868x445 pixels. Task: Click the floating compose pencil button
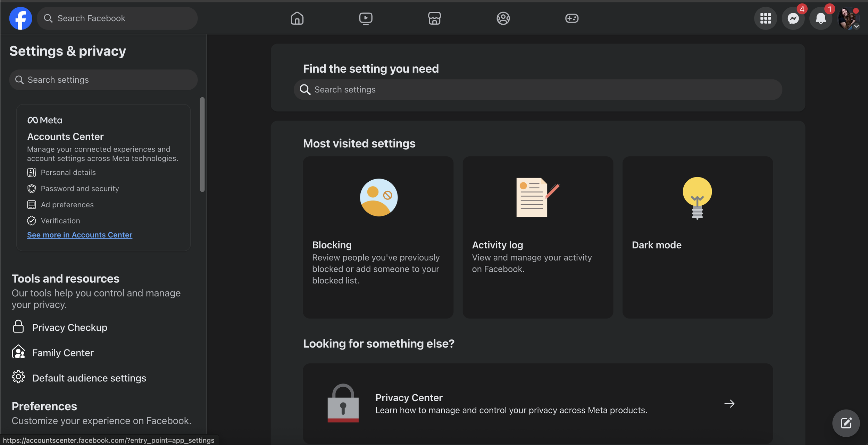(846, 423)
